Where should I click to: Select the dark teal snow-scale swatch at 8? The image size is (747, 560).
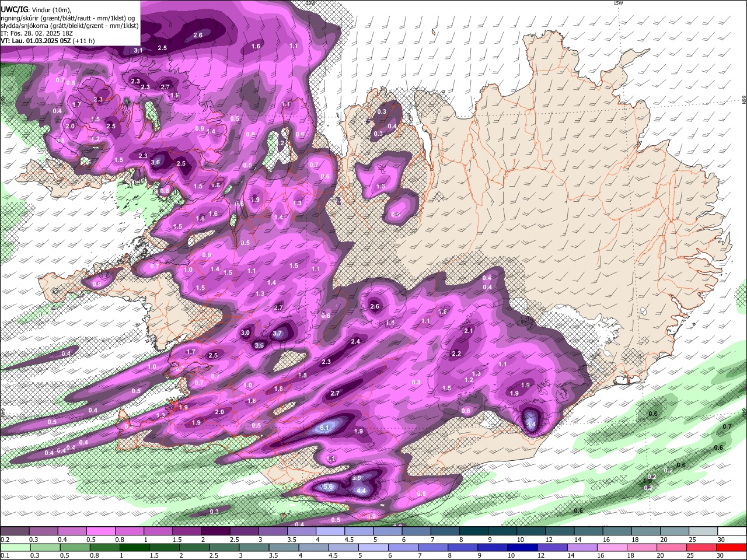coord(474,531)
